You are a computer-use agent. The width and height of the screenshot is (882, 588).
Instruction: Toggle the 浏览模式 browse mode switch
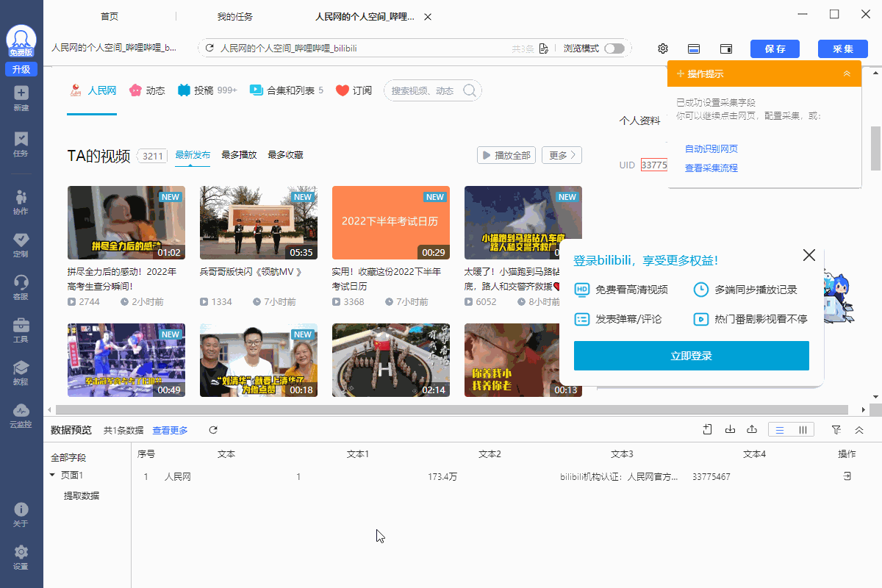pyautogui.click(x=614, y=49)
